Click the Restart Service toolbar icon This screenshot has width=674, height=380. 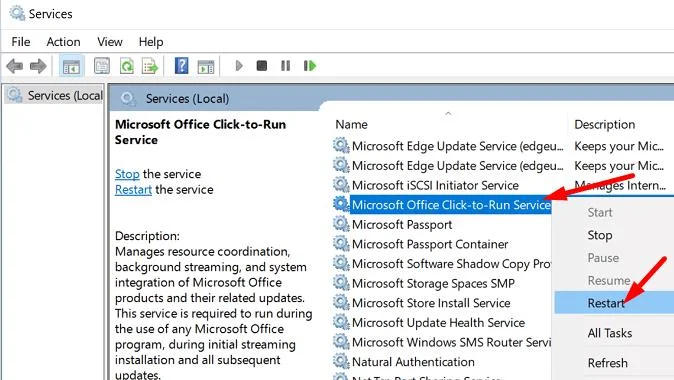click(x=310, y=66)
